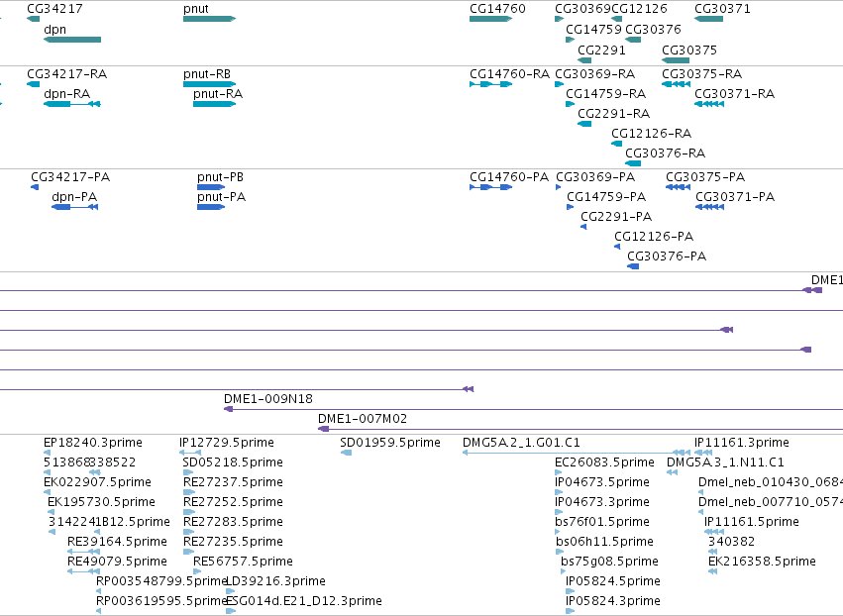Click the RE27283.5prime label
Screen dimensions: 843x616
(233, 522)
